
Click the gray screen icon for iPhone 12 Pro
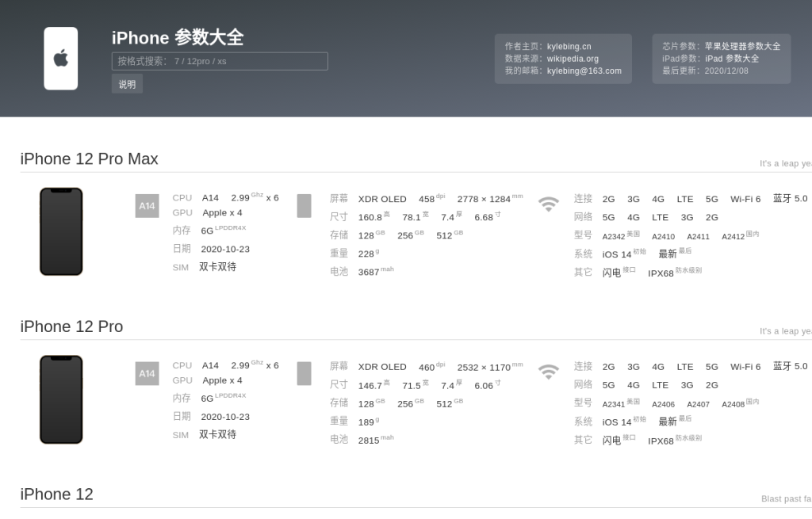point(304,374)
